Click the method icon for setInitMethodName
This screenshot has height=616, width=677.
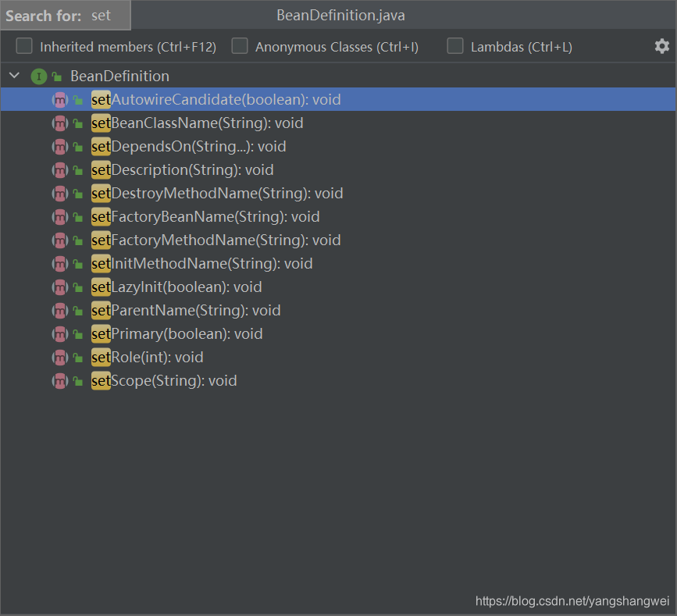pyautogui.click(x=60, y=264)
